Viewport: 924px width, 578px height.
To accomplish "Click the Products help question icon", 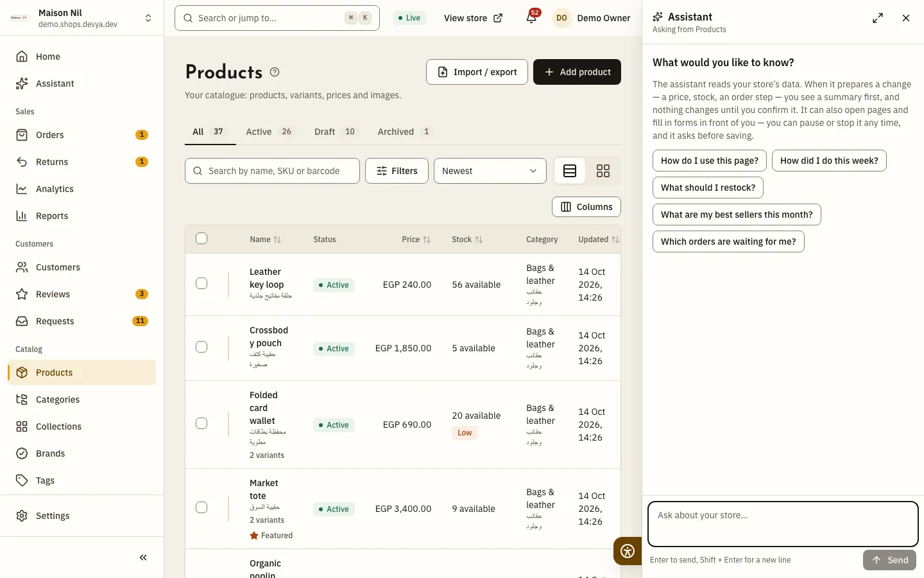I will [275, 72].
